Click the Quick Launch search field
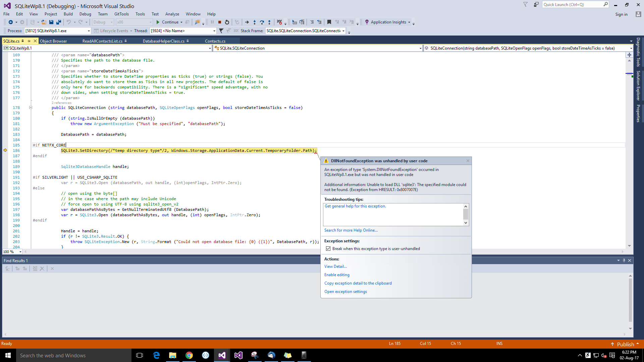The image size is (644, 362). pos(573,5)
